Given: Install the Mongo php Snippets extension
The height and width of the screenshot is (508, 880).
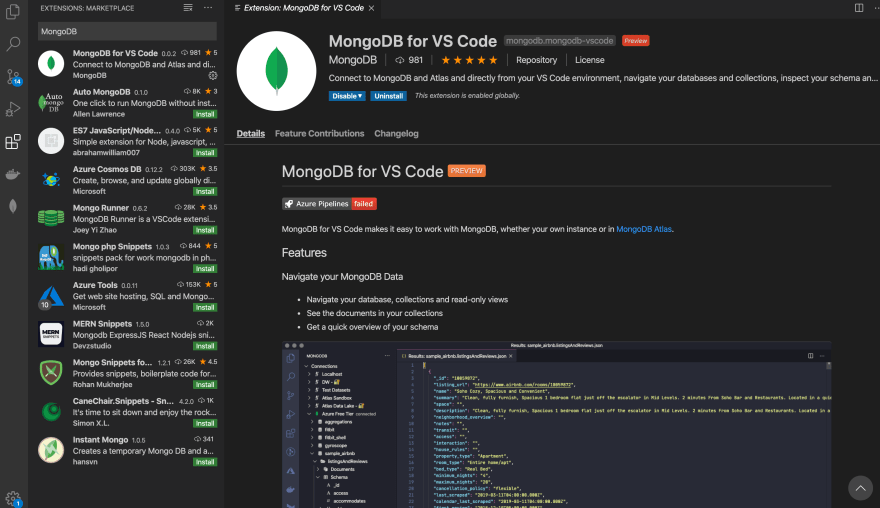Looking at the screenshot, I should point(205,269).
